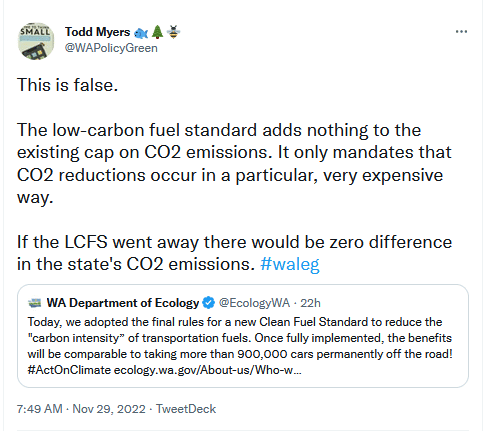Click the 7:49 AM timestamp
Screen dimensions: 484x431
[x=40, y=409]
